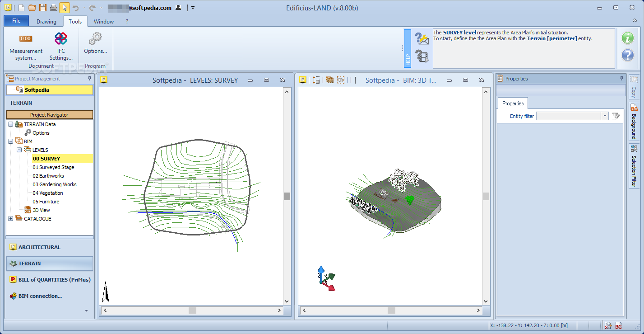Image resolution: width=644 pixels, height=334 pixels.
Task: Click the entity filter funnel icon
Action: point(616,116)
